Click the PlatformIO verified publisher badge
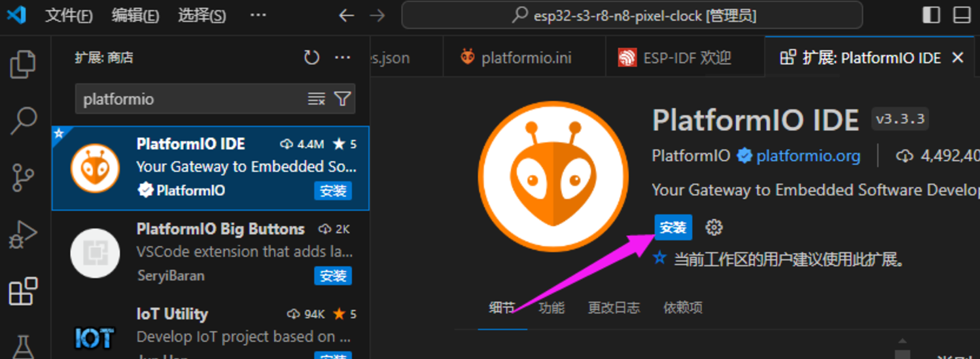Image resolution: width=980 pixels, height=359 pixels. 744,156
